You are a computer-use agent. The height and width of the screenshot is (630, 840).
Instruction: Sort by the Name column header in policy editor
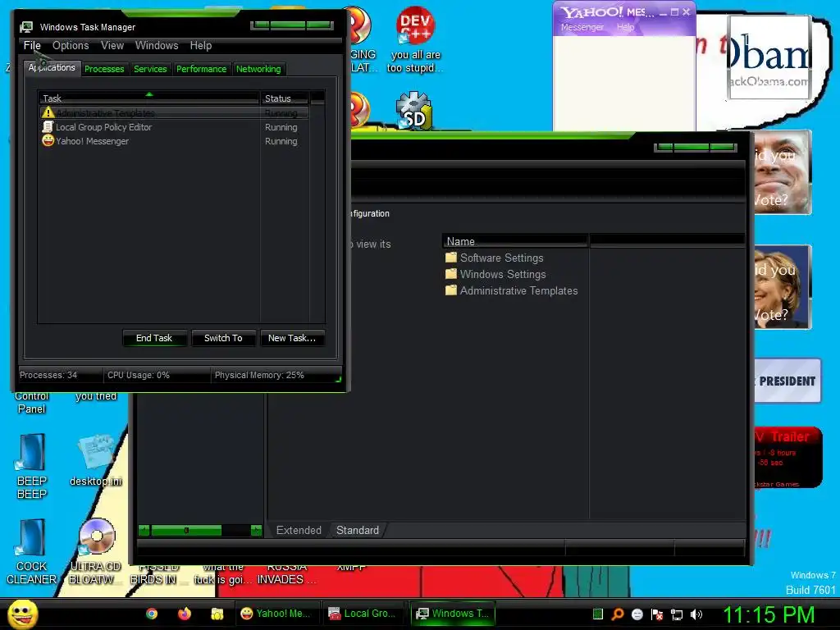(515, 241)
